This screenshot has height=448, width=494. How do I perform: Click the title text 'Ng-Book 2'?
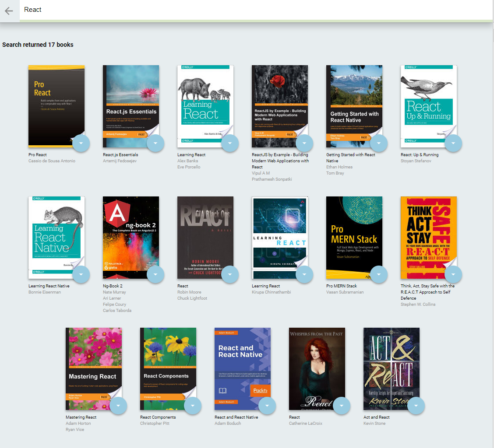(x=113, y=286)
